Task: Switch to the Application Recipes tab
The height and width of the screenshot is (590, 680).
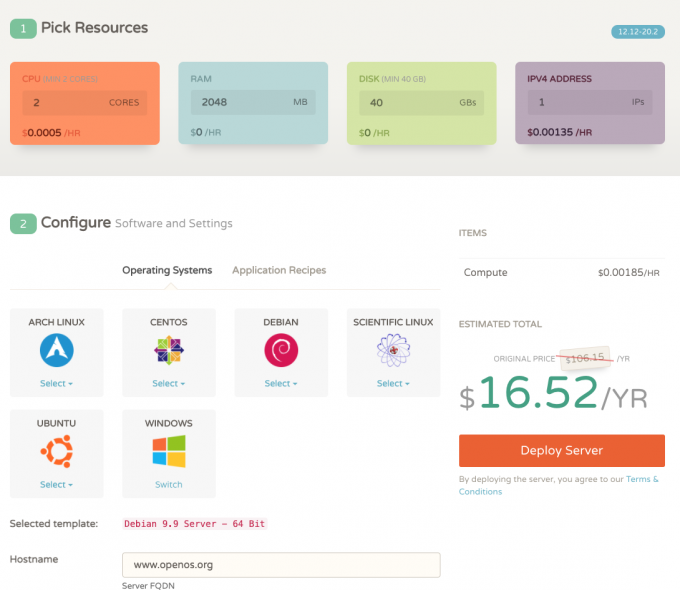Action: click(279, 270)
